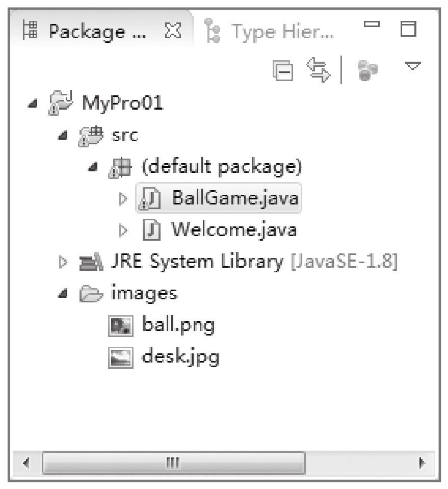The height and width of the screenshot is (489, 448).
Task: Click the horizontal scrollbar right arrow
Action: pyautogui.click(x=422, y=463)
